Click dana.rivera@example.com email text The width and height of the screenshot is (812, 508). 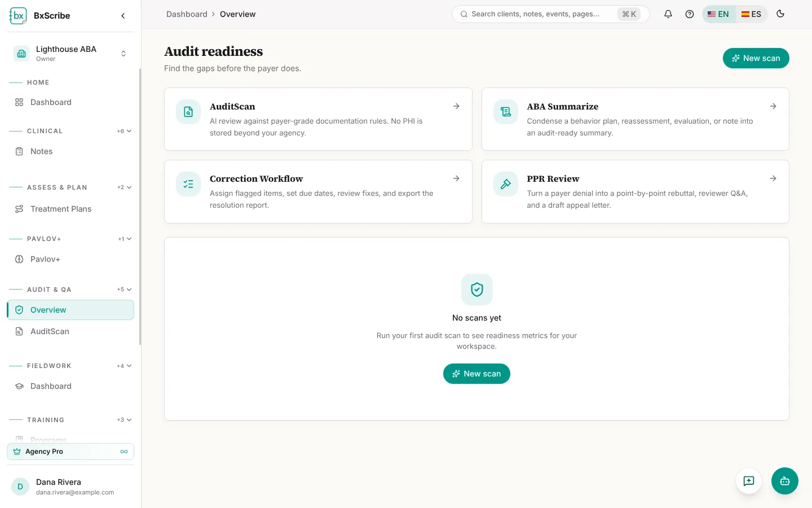pos(75,492)
